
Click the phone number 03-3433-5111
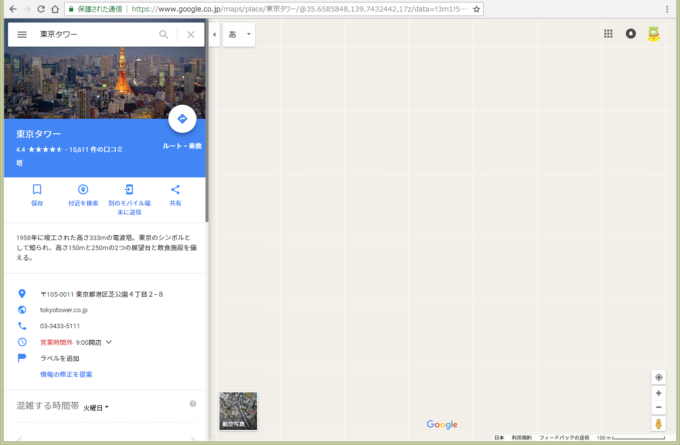coord(60,326)
